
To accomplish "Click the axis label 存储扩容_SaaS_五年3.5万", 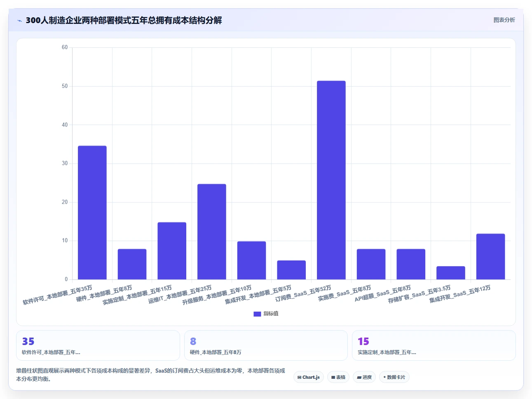I will [420, 294].
